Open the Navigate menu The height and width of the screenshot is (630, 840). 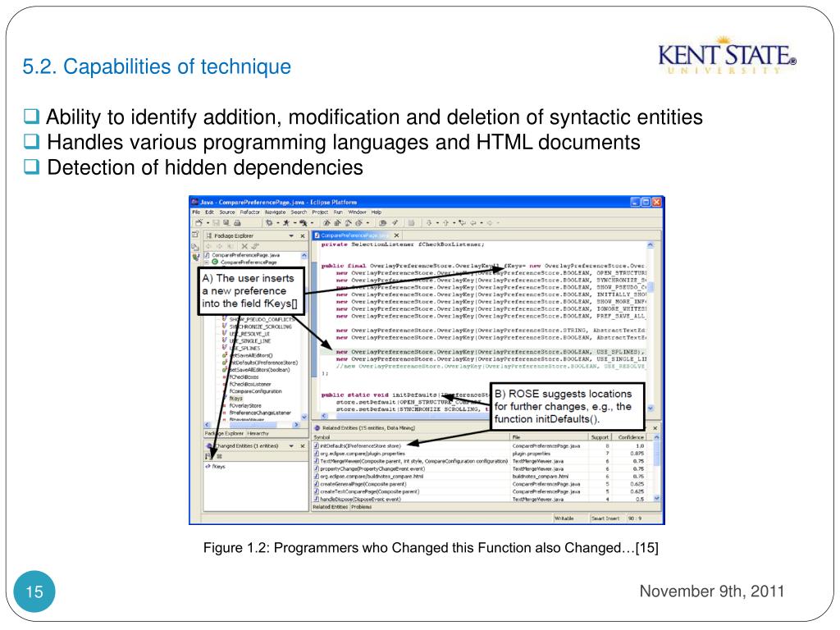(276, 212)
